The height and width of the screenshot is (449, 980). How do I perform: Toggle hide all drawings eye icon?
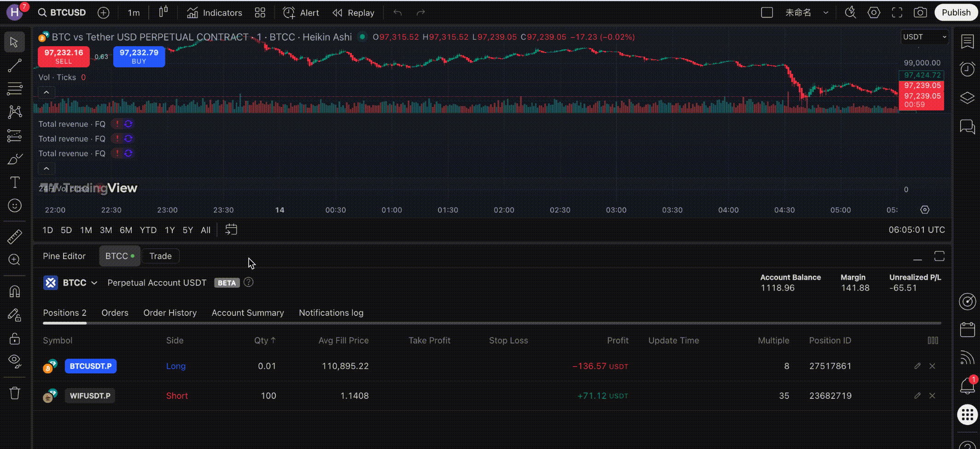pos(14,361)
